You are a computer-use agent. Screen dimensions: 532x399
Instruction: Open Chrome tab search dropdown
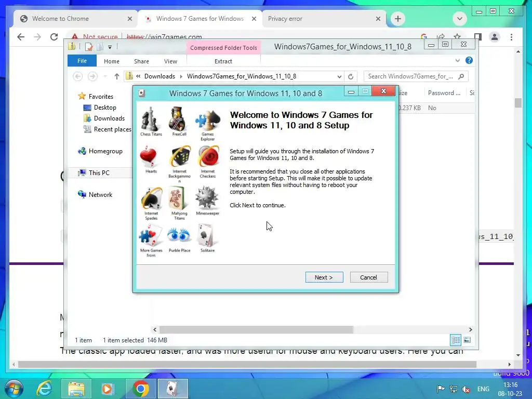460,19
